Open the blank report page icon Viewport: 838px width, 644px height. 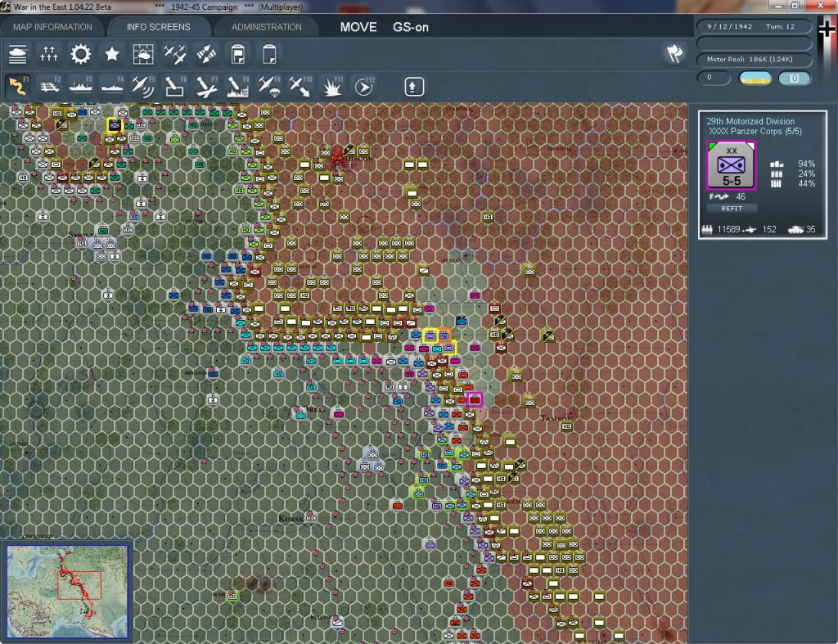268,54
